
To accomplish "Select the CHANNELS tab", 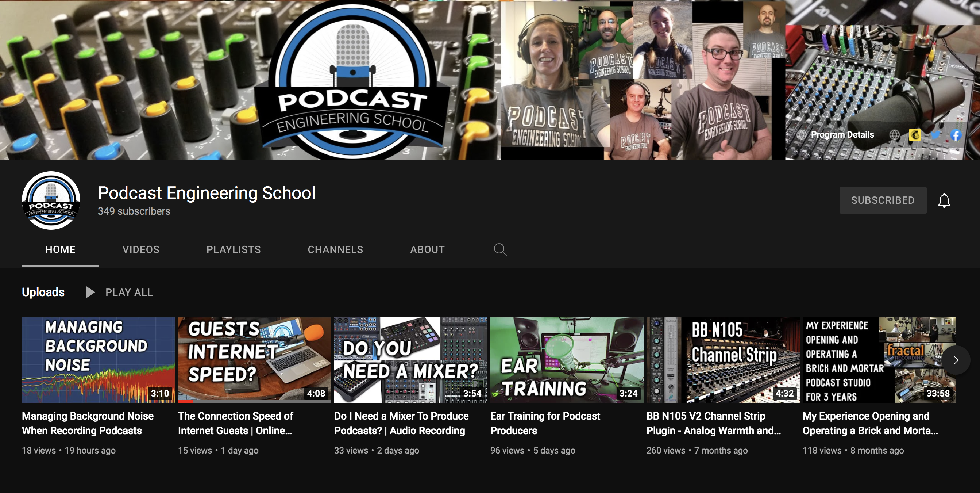I will point(335,250).
